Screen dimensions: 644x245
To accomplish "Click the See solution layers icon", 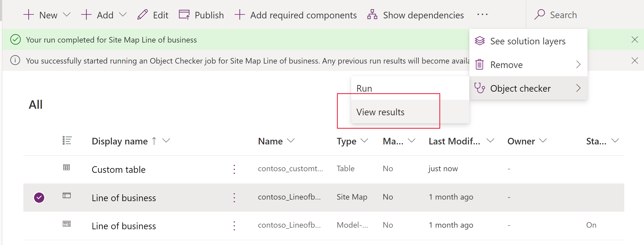I will [480, 41].
